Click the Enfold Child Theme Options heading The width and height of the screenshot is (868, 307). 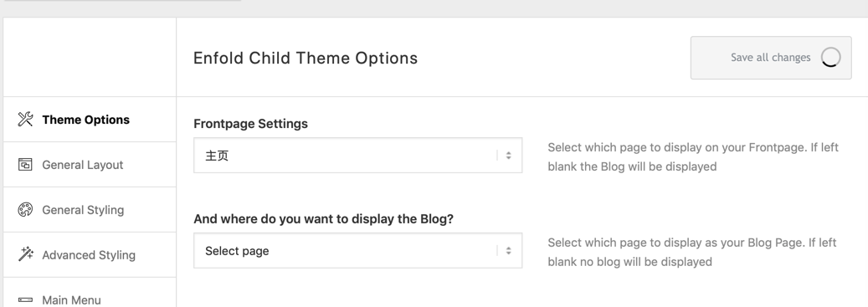[306, 58]
